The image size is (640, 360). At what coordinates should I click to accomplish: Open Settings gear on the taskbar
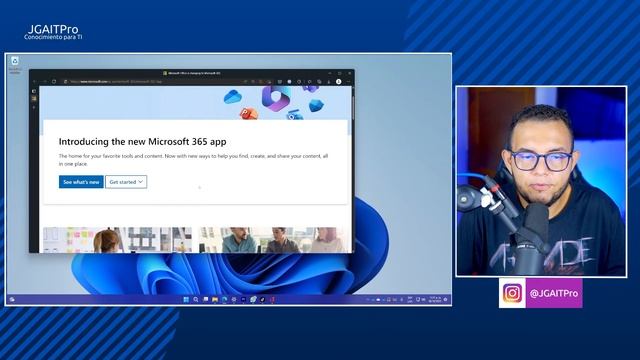point(234,300)
